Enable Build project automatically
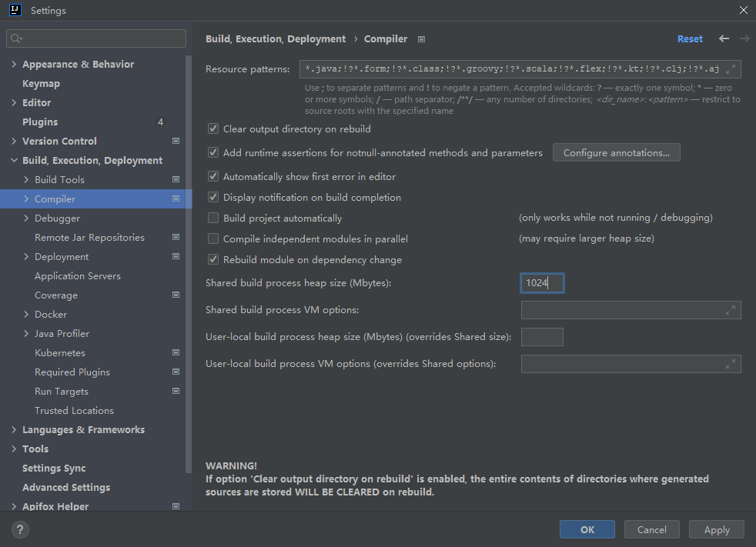Screen dimensions: 756x547 click(x=214, y=218)
